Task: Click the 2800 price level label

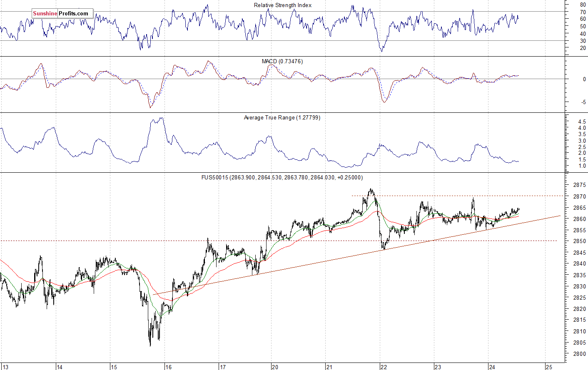Action: [x=580, y=354]
